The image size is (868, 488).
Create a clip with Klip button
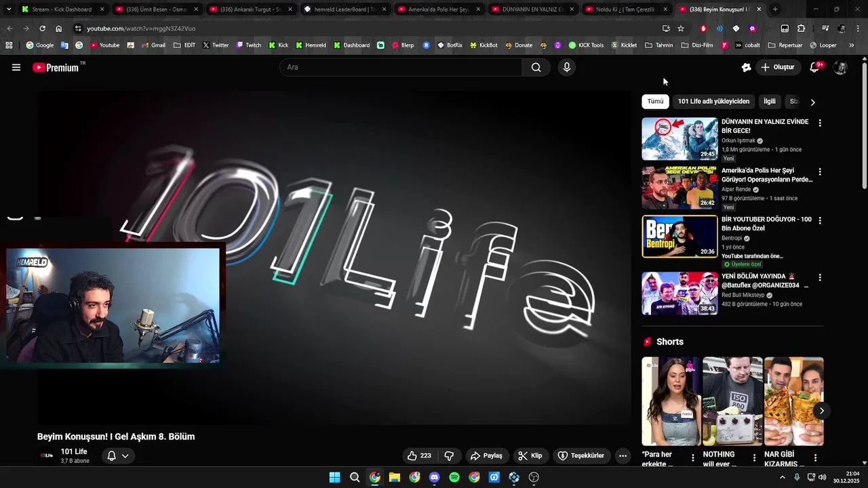530,455
